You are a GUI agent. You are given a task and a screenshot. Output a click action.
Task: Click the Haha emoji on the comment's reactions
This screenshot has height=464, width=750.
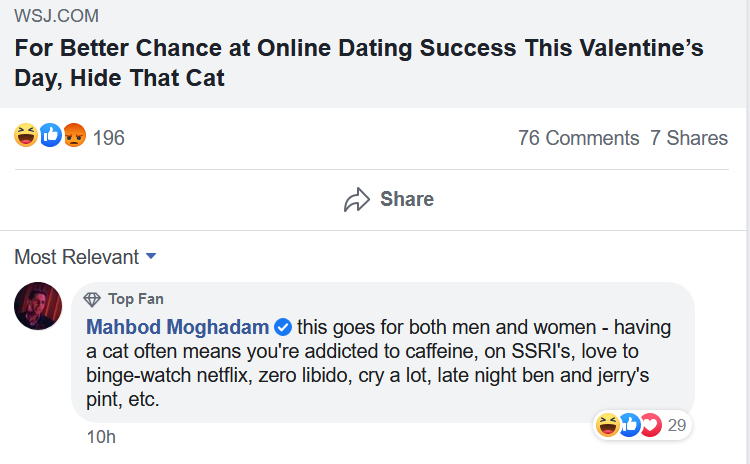[607, 425]
